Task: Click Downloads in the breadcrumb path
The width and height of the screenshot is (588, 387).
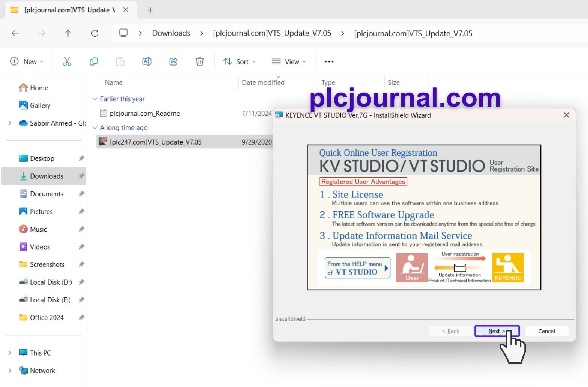Action: (x=171, y=33)
